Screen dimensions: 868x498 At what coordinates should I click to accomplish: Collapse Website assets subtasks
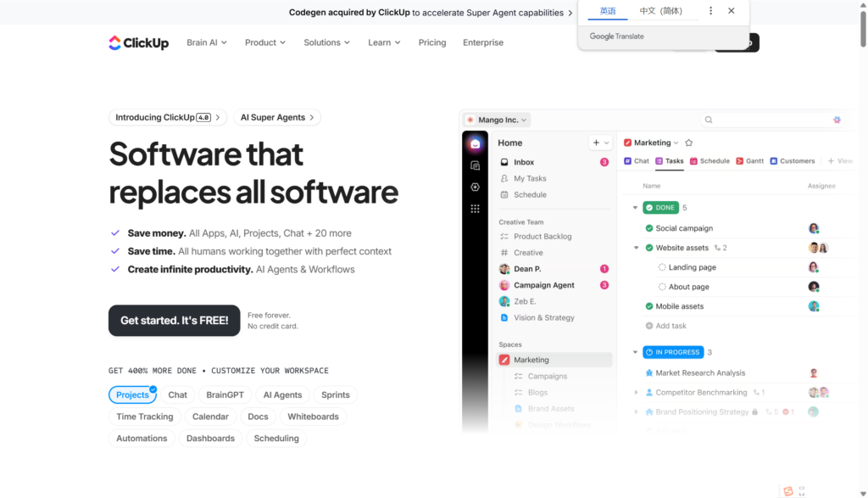[636, 249]
